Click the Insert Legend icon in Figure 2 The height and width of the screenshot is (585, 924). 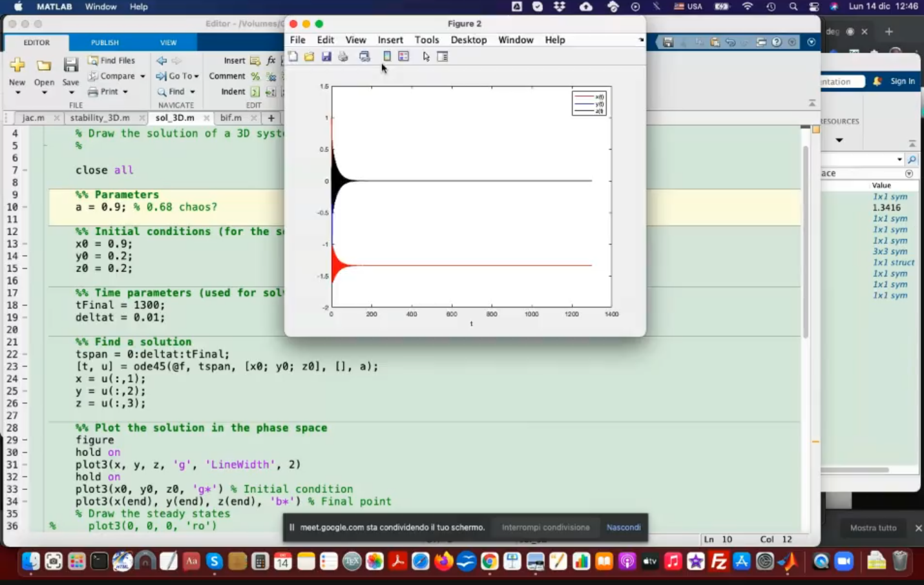(404, 57)
